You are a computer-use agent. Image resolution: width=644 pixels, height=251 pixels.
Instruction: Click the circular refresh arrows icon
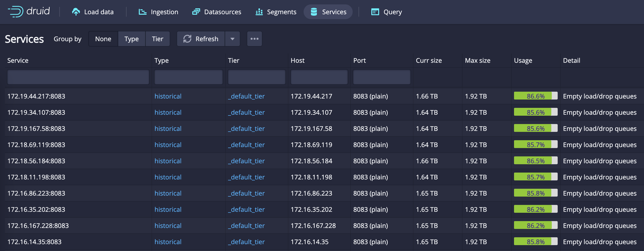point(187,39)
